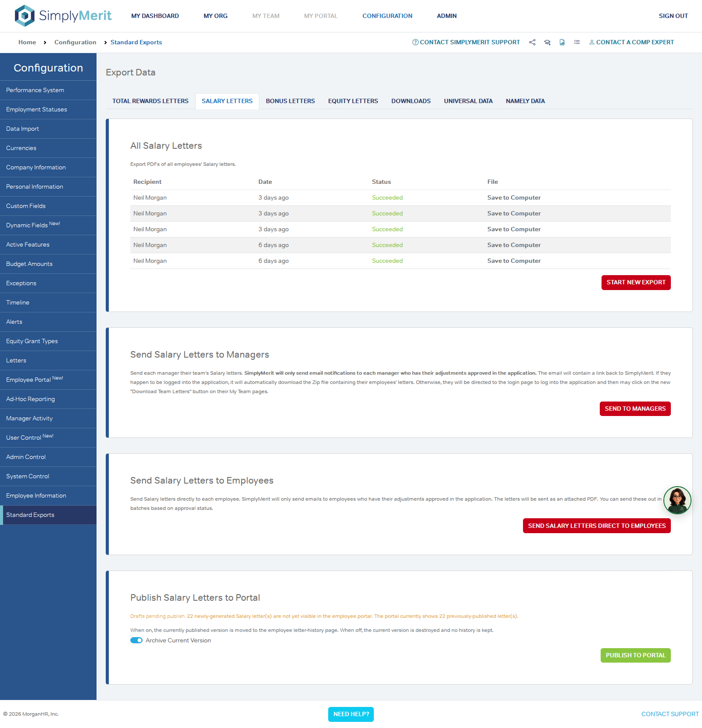This screenshot has height=728, width=702.
Task: Open Performance System in sidebar
Action: point(48,90)
